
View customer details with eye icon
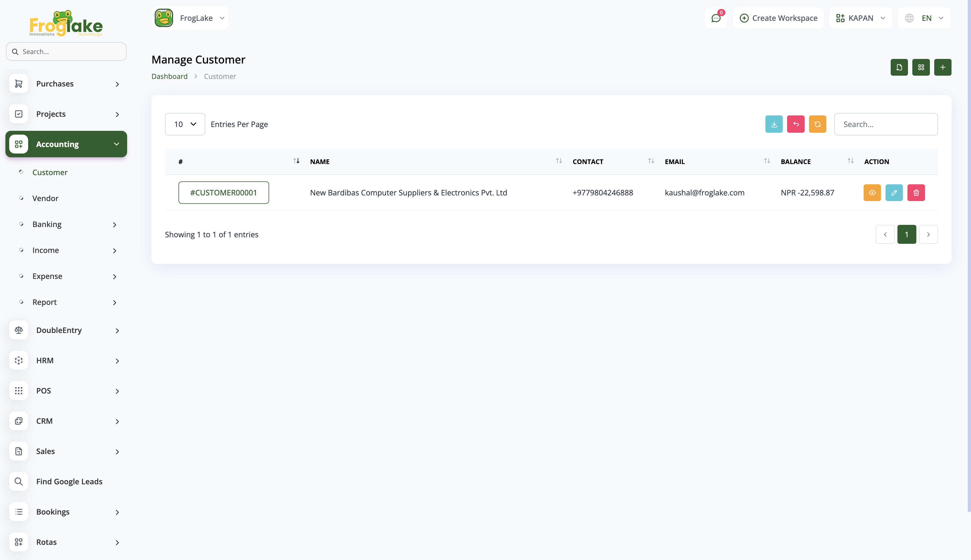point(872,193)
